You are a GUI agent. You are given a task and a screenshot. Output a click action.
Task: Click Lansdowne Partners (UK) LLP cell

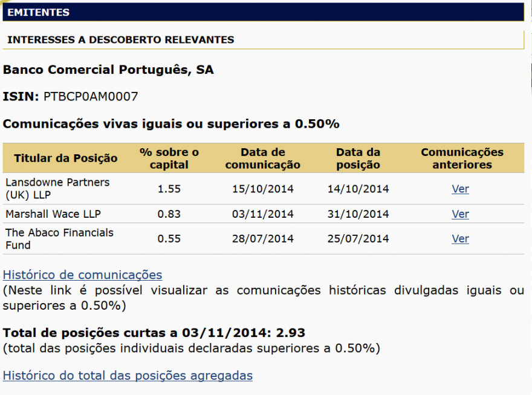tap(57, 188)
